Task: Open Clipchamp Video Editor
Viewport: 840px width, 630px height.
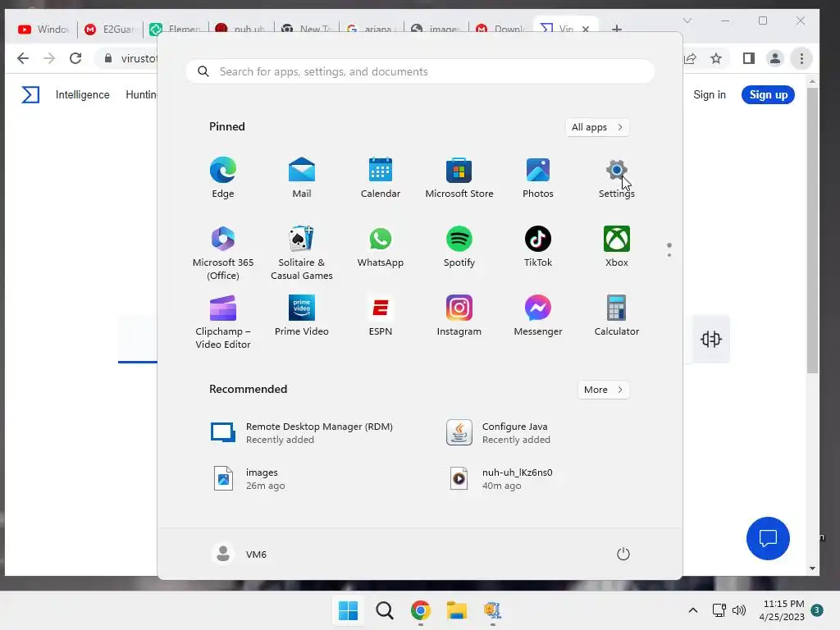Action: [x=223, y=322]
